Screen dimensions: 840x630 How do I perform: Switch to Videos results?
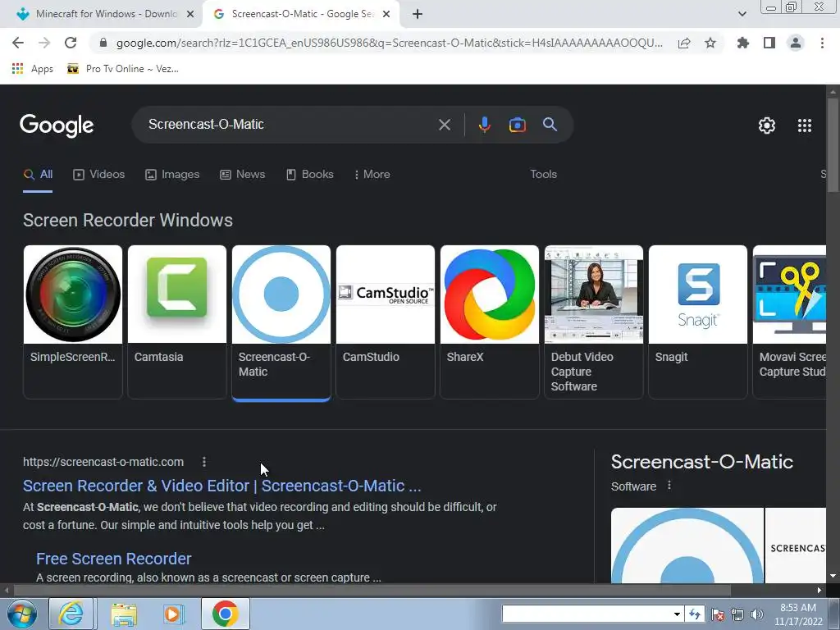click(98, 175)
